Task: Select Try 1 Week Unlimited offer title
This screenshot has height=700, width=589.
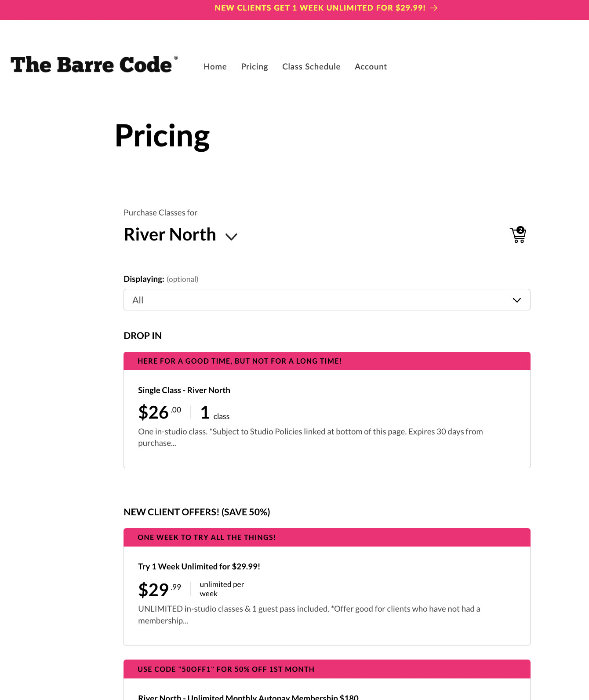Action: click(x=199, y=566)
